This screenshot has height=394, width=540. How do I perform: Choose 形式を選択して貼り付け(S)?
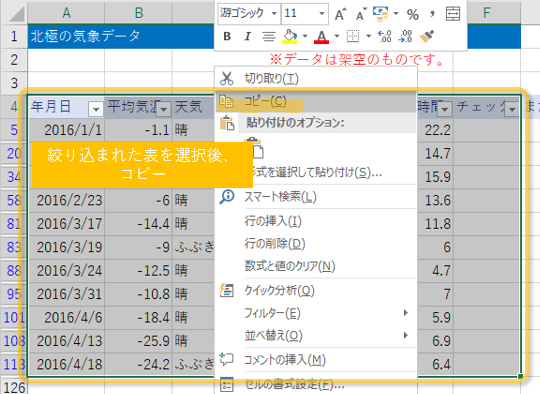[316, 172]
